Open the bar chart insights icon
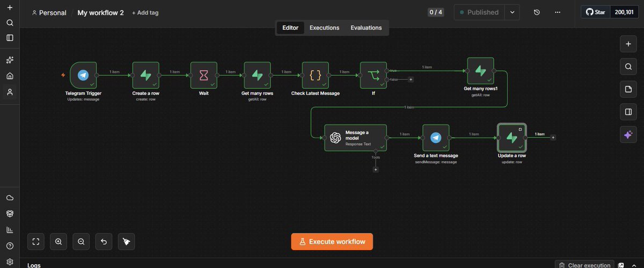 pos(10,230)
